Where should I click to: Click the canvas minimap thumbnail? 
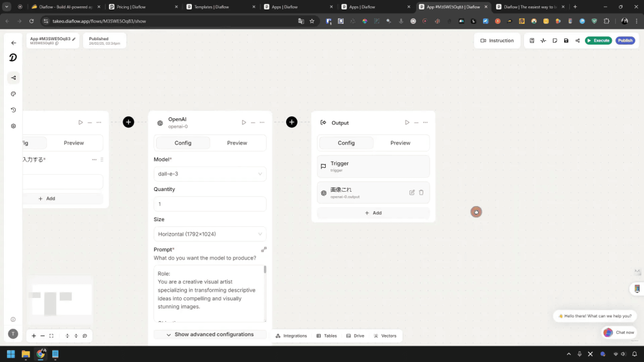[x=60, y=300]
